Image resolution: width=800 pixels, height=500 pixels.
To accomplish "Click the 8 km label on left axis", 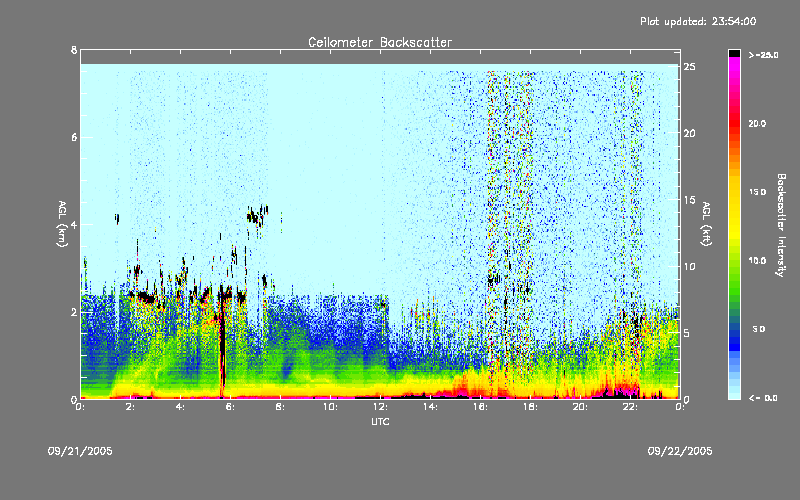I will tap(74, 50).
